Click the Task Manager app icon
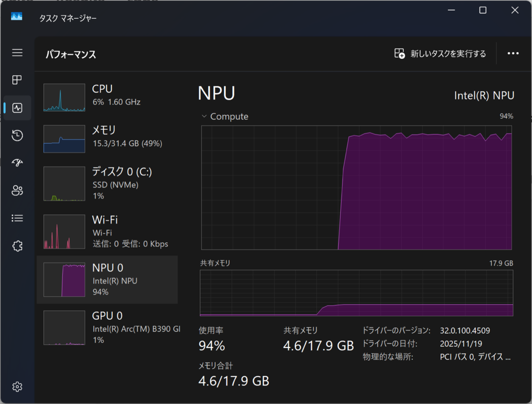Viewport: 532px width, 404px height. pos(17,17)
